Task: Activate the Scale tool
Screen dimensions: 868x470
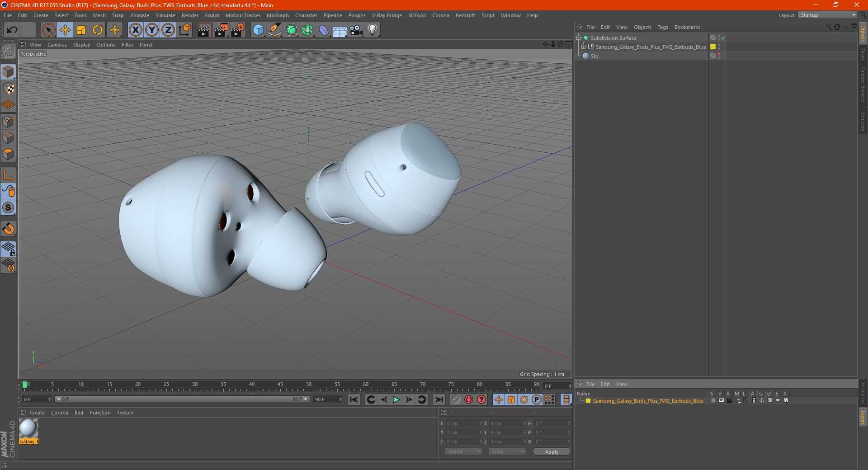Action: click(x=81, y=30)
